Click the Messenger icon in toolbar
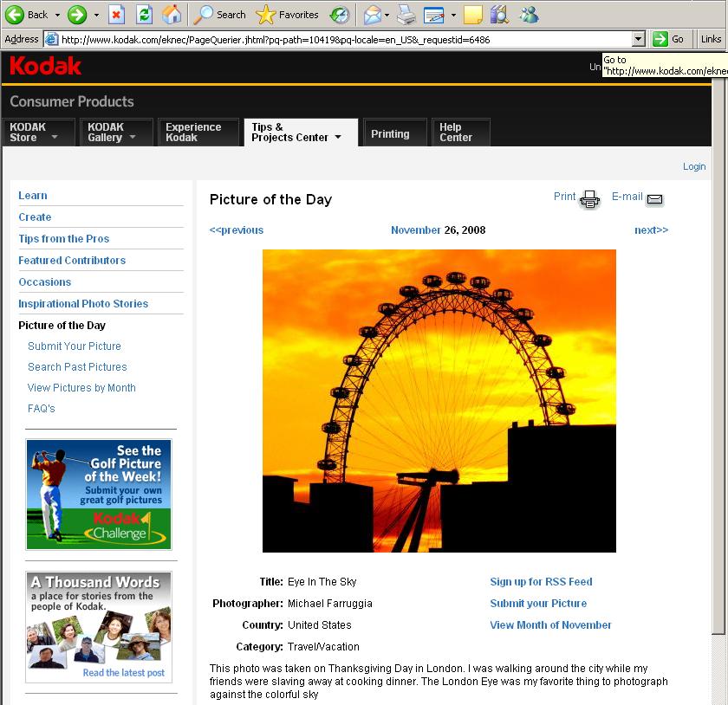Screen dimensions: 728x705 click(528, 14)
